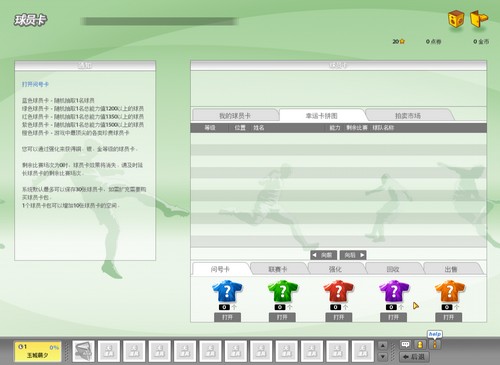
Task: Click 打开 button under the blue jersey
Action: (227, 317)
